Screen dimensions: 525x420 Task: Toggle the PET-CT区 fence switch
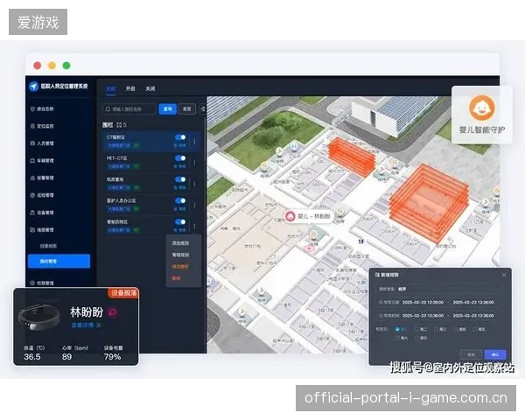tap(180, 158)
